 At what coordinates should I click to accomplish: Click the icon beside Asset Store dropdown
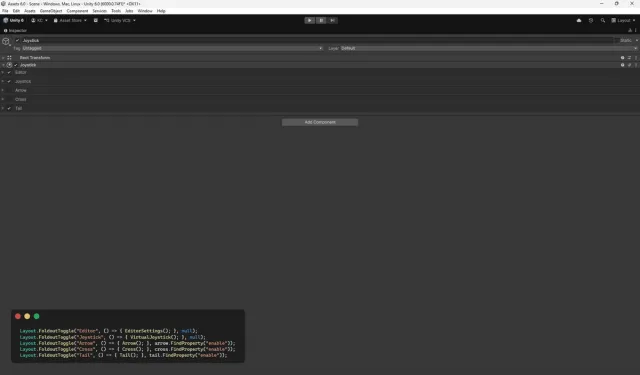[x=96, y=20]
